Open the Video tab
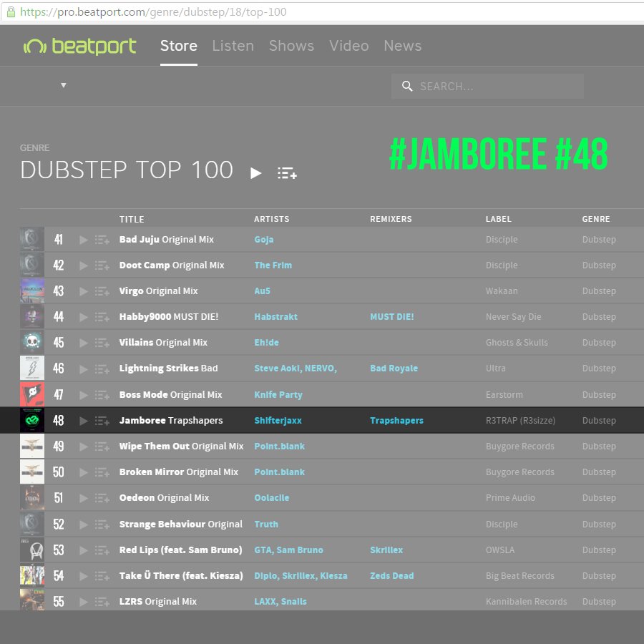Screen dimensions: 644x644 point(348,46)
